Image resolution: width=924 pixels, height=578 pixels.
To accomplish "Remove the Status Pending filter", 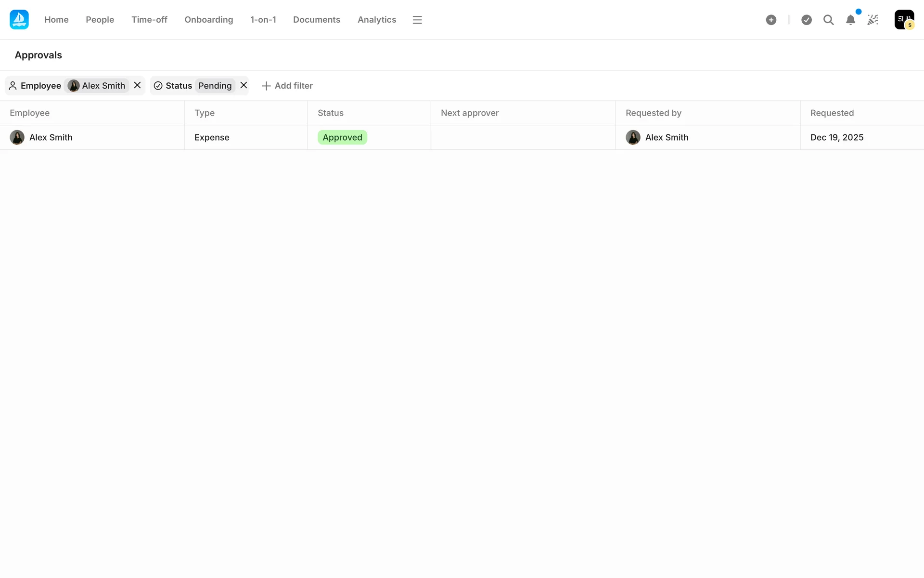I will [244, 85].
